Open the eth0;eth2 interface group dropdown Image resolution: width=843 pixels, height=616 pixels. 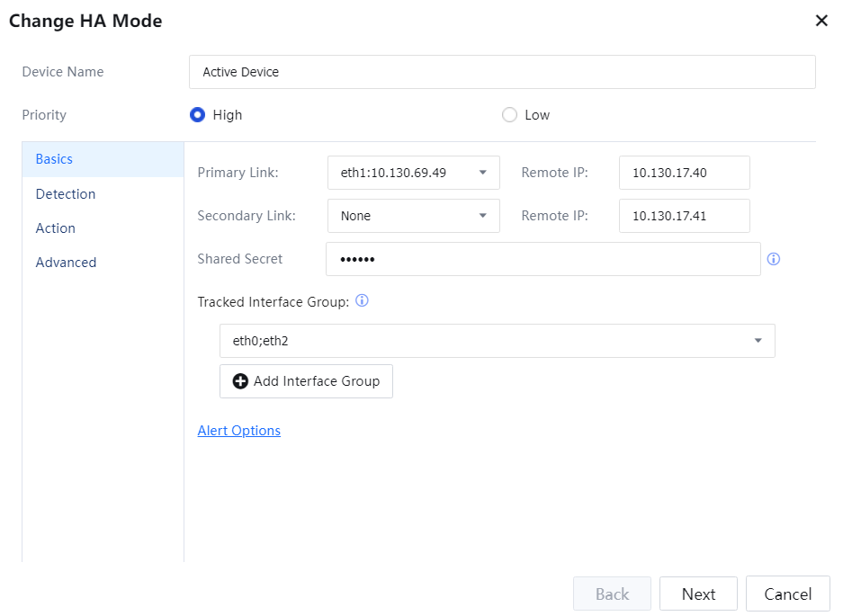pyautogui.click(x=497, y=341)
